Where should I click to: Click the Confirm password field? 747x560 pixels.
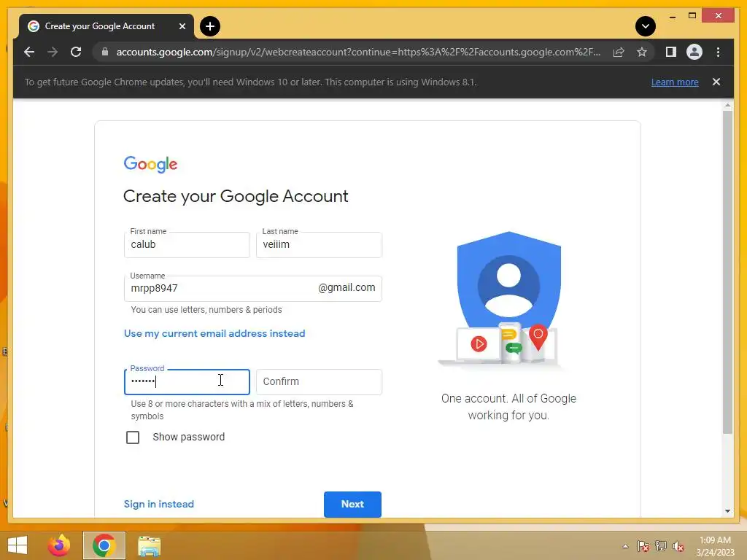[x=319, y=382]
